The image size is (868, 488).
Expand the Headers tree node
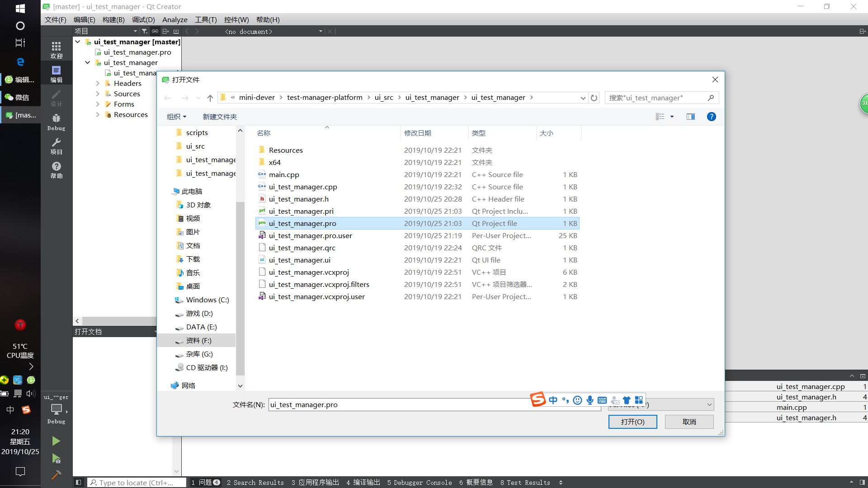point(98,83)
